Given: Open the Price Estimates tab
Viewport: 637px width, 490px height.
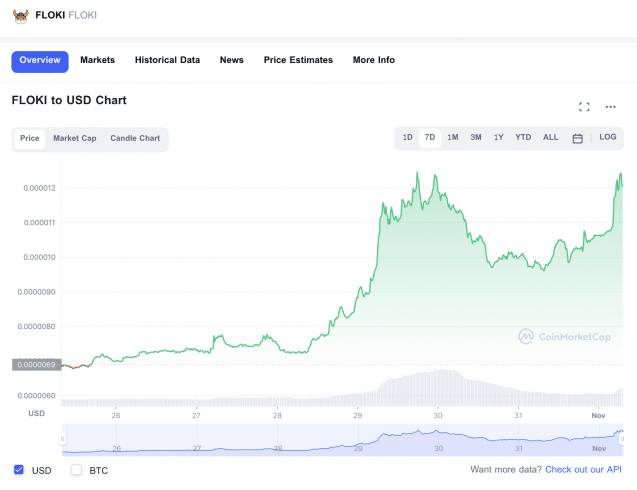Looking at the screenshot, I should tap(298, 60).
